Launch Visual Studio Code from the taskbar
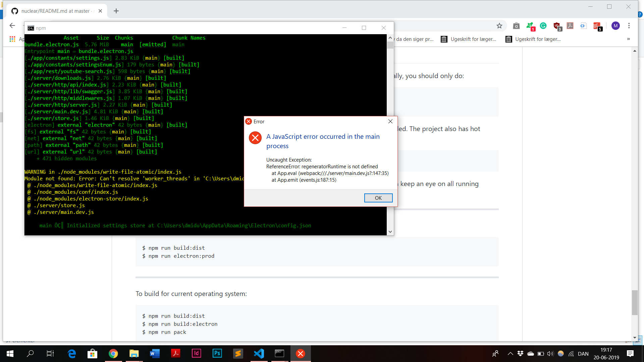Viewport: 644px width, 362px height. (259, 353)
